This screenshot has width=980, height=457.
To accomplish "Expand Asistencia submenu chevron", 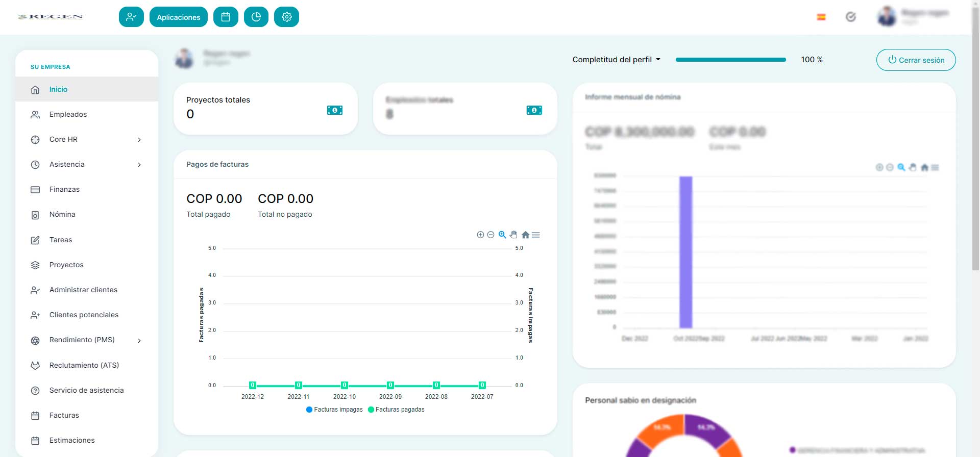I will pos(139,164).
